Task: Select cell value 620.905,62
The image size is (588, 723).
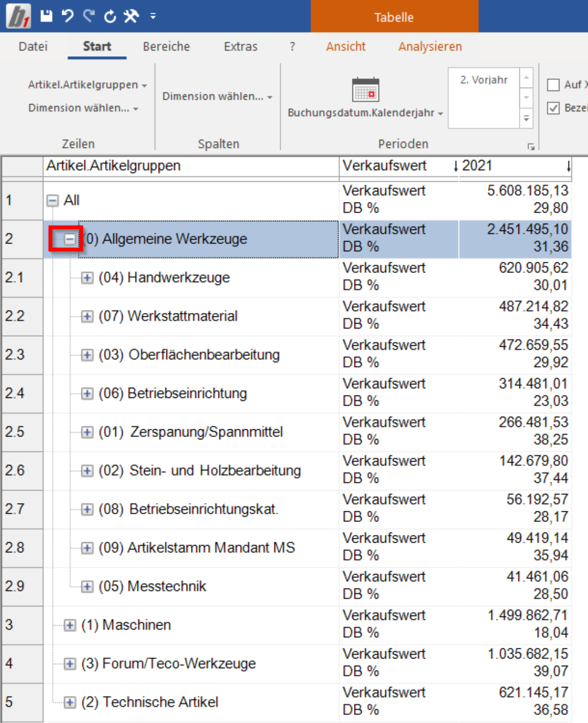Action: point(533,268)
